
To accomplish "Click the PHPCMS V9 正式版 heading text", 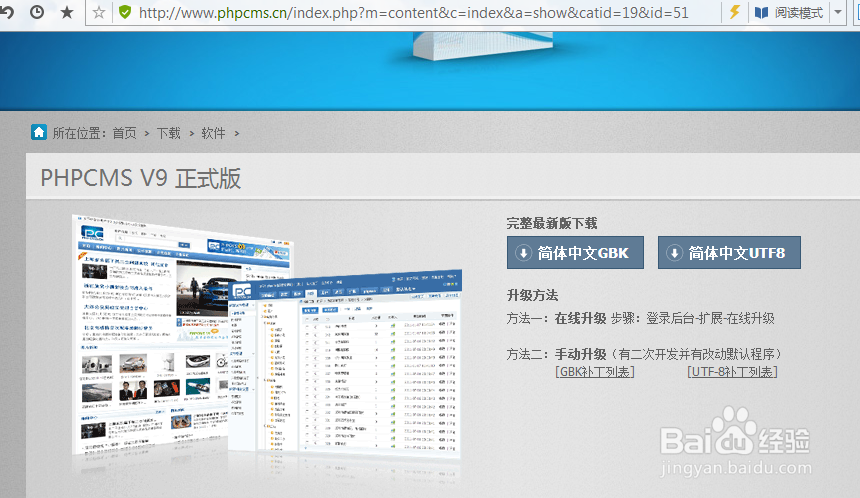I will (x=141, y=178).
